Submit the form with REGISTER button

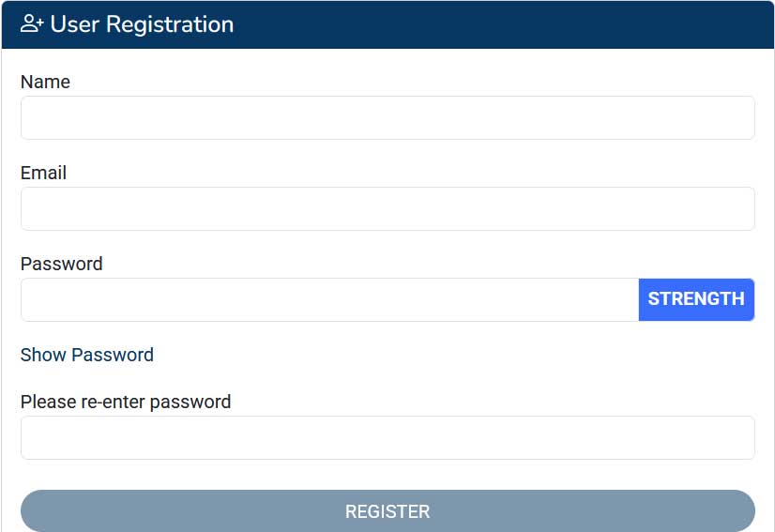(x=387, y=511)
